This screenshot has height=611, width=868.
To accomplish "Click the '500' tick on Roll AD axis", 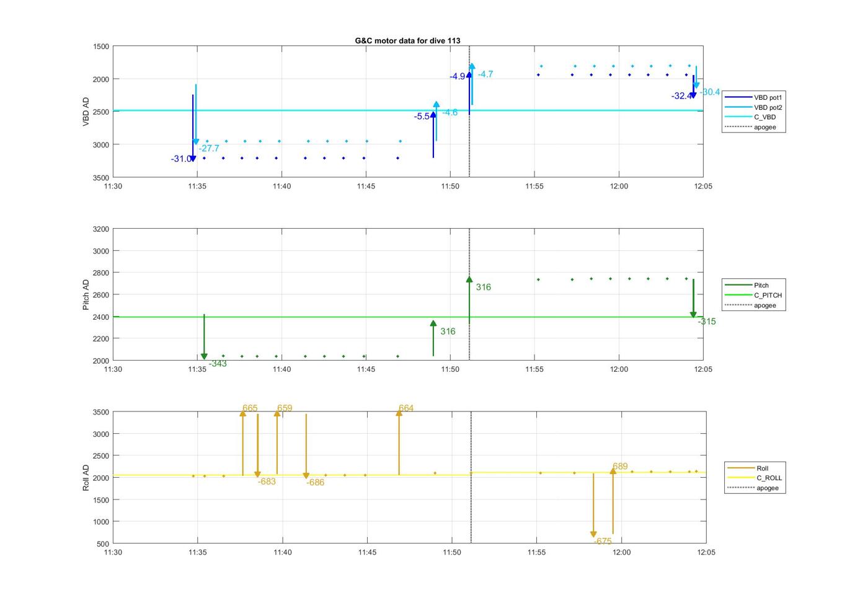I will coord(104,544).
